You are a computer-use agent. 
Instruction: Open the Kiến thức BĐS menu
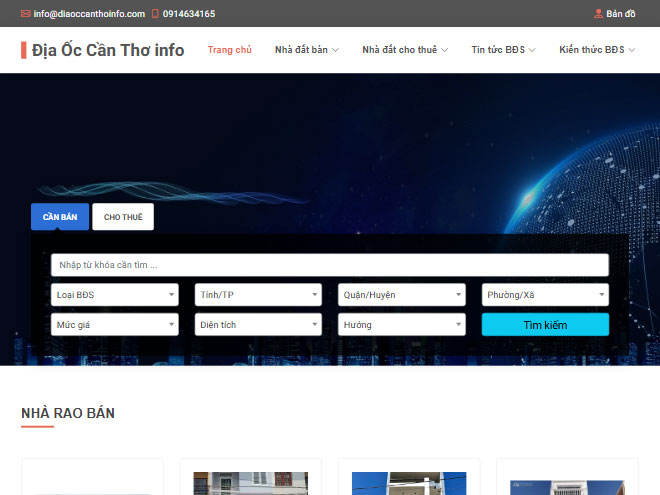tap(597, 50)
